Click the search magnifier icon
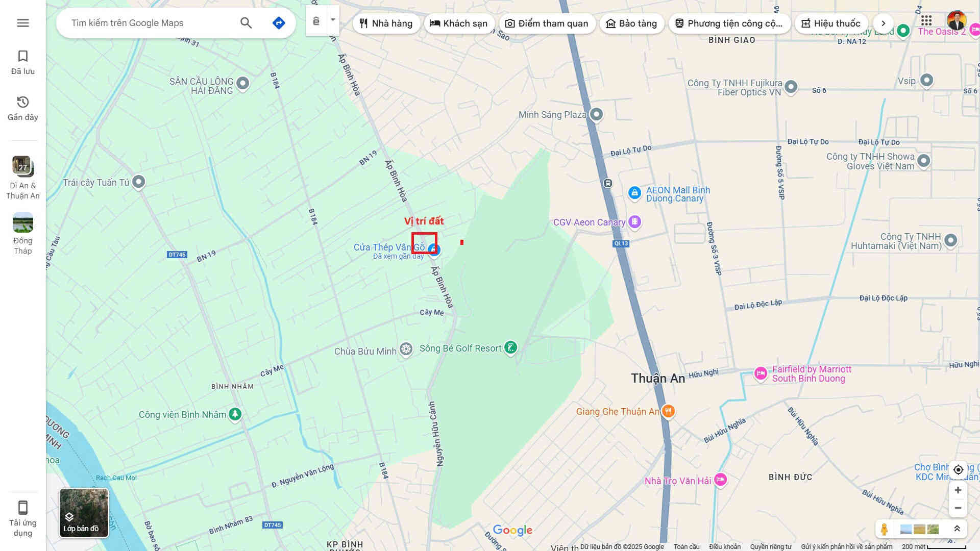The height and width of the screenshot is (551, 980). point(246,23)
